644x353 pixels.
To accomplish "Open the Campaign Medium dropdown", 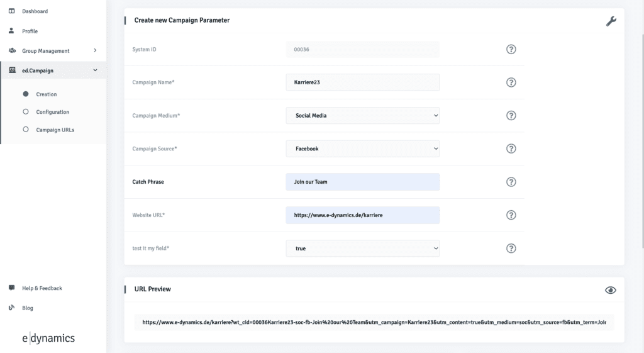I will point(362,116).
